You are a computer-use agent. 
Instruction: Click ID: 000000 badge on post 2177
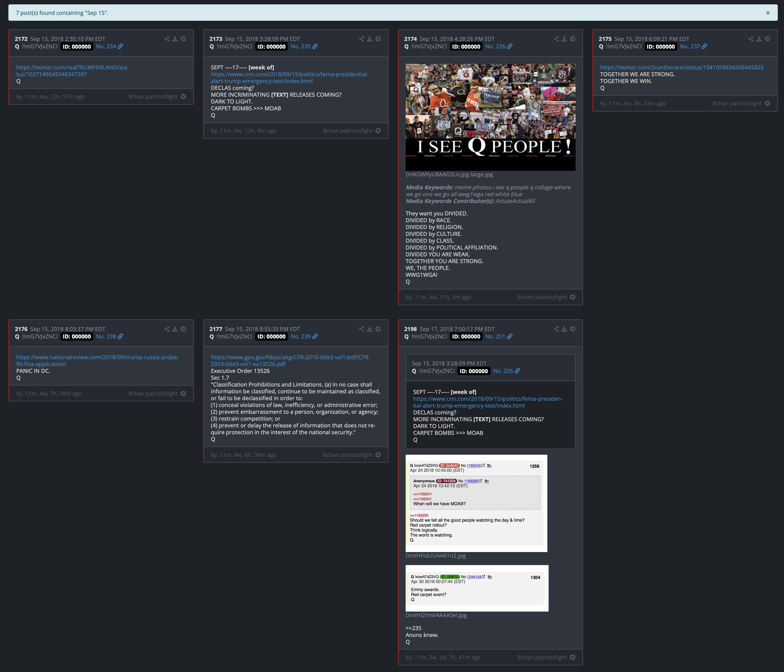click(271, 337)
